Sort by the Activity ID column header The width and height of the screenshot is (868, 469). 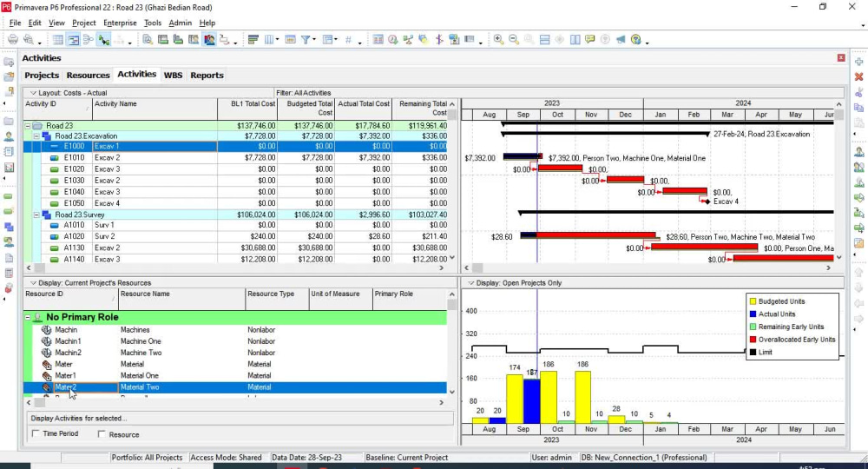pos(57,109)
